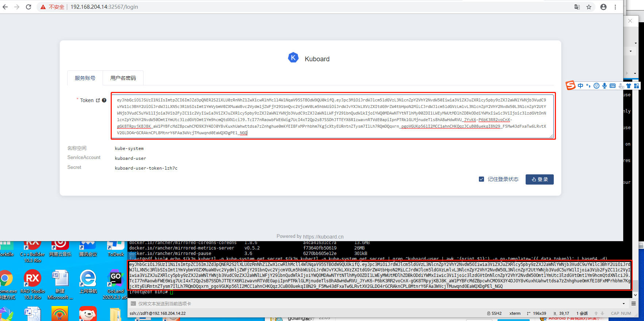Close the panel behind the browser with X
This screenshot has height=321, width=644.
[630, 21]
